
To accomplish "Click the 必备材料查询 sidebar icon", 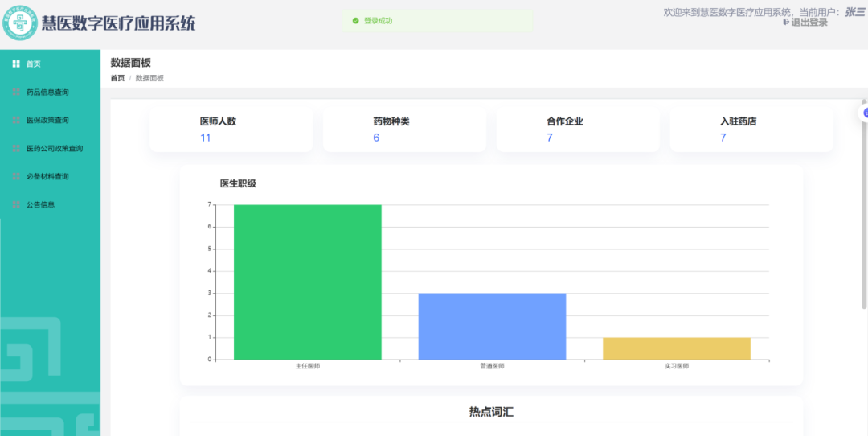I will pos(16,176).
